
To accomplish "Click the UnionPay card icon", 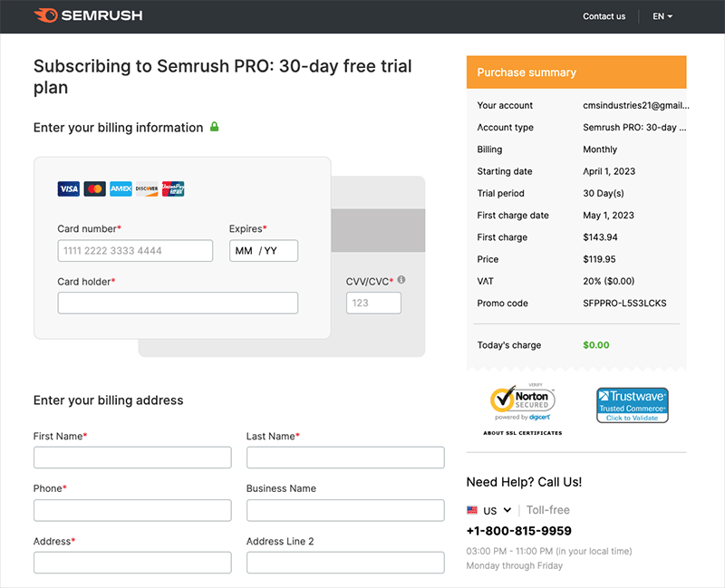I will click(x=173, y=188).
